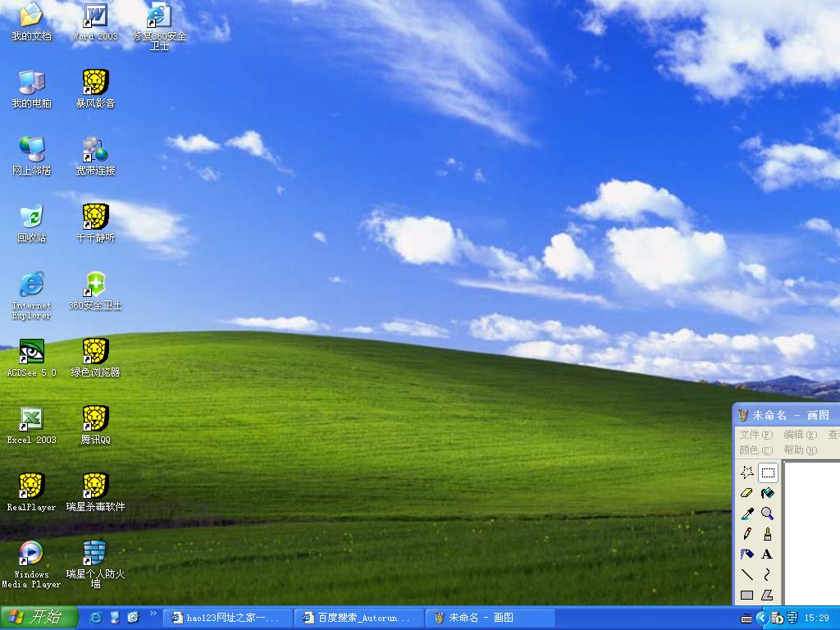Select the 我的文档 desktop icon
Viewport: 840px width, 630px height.
click(32, 22)
